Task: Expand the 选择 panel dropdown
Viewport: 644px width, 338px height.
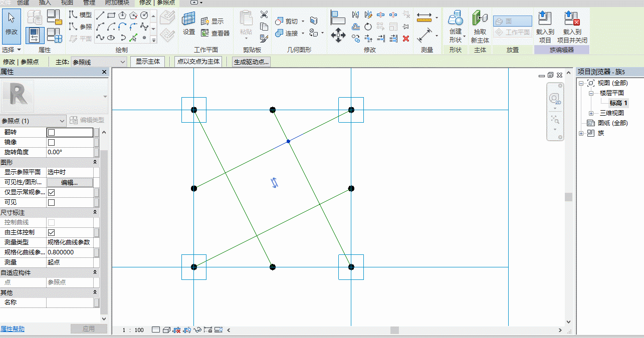Action: [x=12, y=50]
